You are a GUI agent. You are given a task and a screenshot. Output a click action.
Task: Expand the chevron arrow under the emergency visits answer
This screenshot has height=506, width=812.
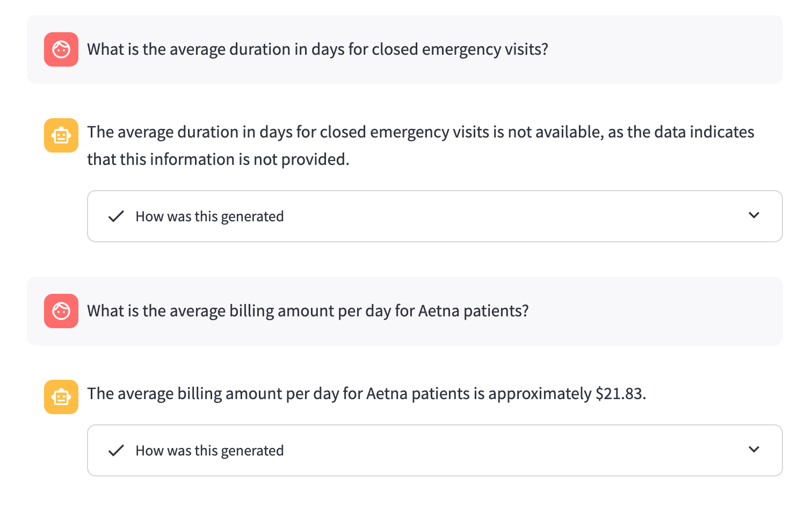(x=754, y=215)
